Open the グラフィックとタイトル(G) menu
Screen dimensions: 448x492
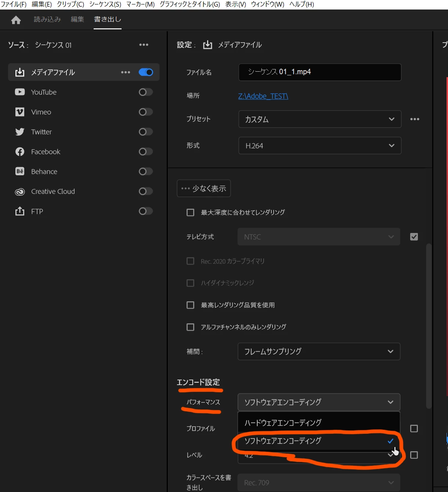coord(190,4)
